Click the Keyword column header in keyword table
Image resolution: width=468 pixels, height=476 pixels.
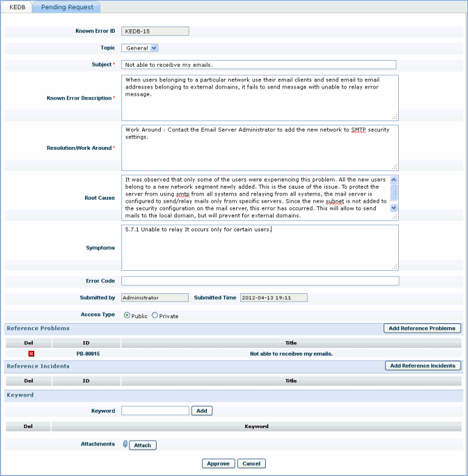coord(256,426)
